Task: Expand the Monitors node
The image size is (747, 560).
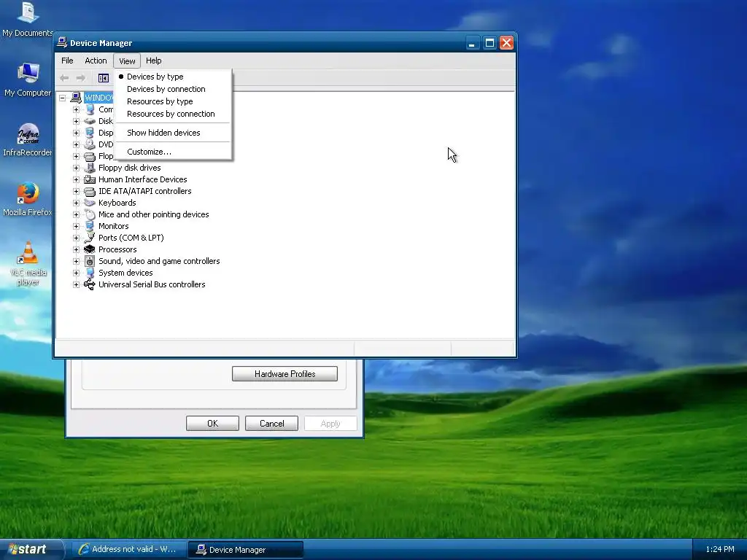Action: point(76,226)
